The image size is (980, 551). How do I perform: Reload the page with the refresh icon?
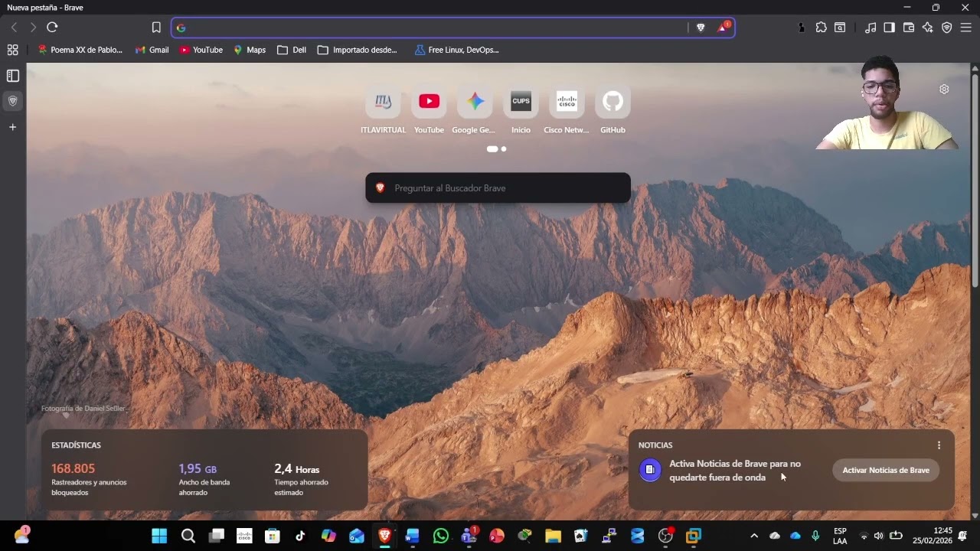pos(52,28)
